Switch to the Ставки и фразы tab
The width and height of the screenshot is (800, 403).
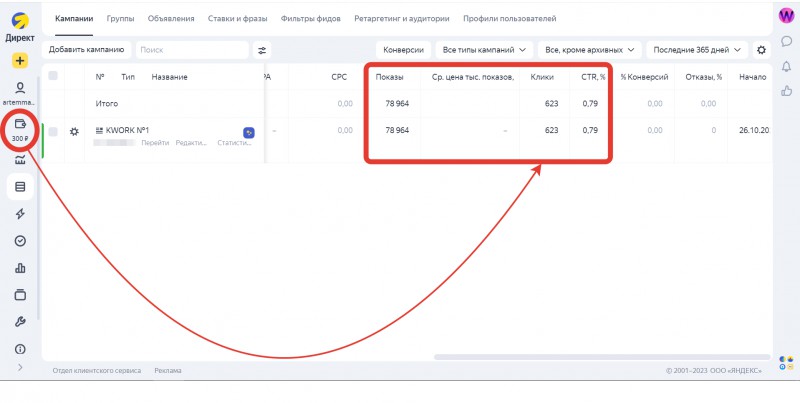(237, 18)
